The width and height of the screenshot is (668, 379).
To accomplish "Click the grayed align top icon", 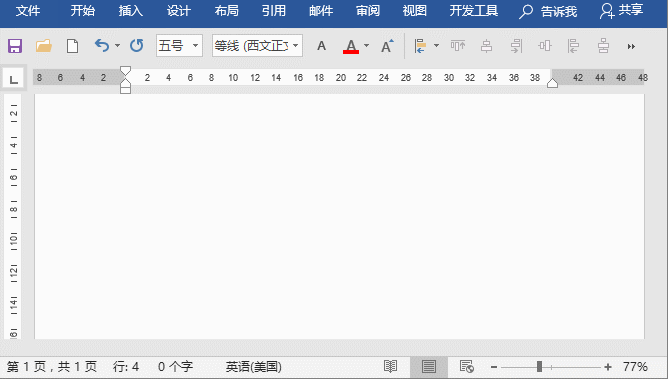I will [x=458, y=46].
